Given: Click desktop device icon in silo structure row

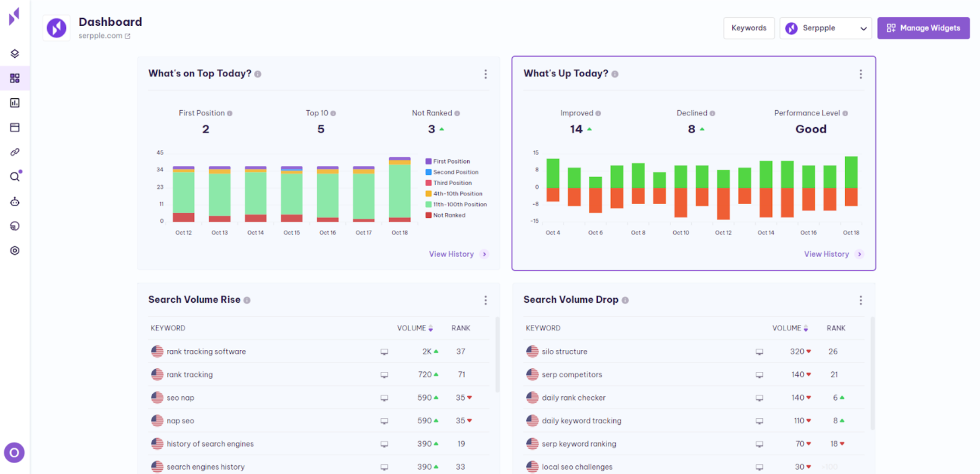Looking at the screenshot, I should (760, 352).
